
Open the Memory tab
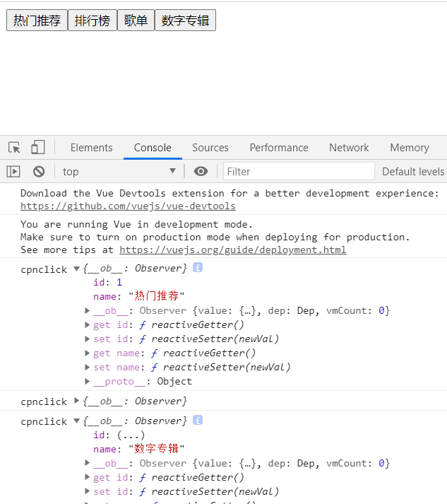point(410,148)
